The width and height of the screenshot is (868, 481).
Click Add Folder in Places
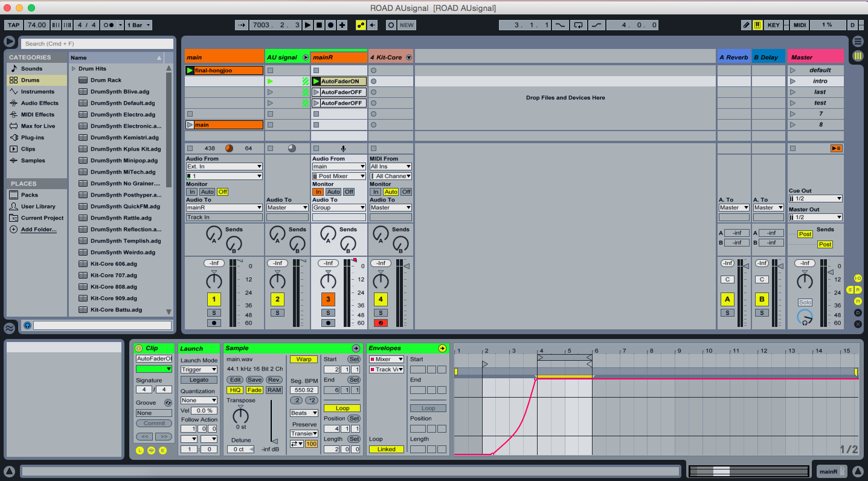point(39,229)
